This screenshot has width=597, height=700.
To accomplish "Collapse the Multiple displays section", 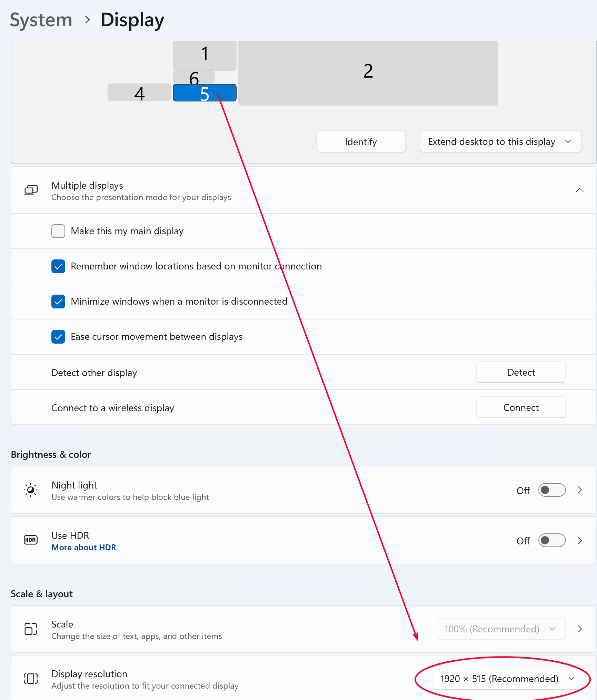I will click(580, 190).
